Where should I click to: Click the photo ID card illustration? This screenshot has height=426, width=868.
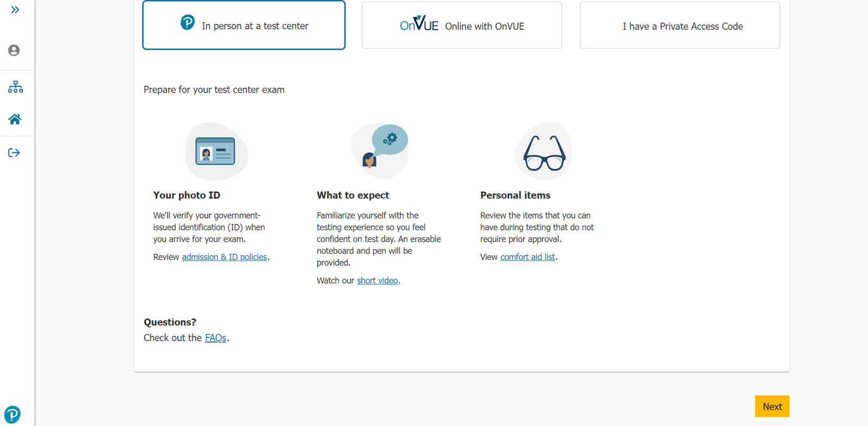click(216, 152)
